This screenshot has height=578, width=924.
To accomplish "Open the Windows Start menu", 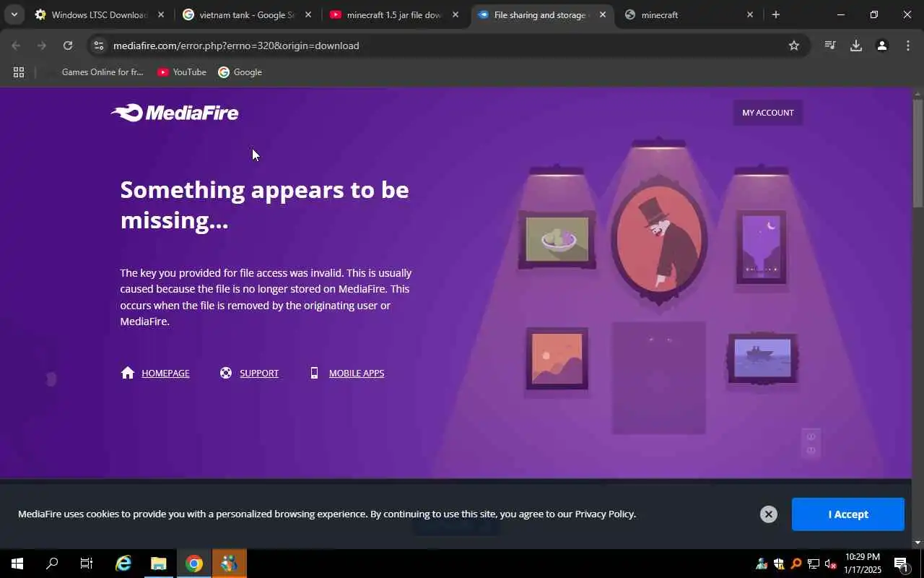I will pos(17,564).
